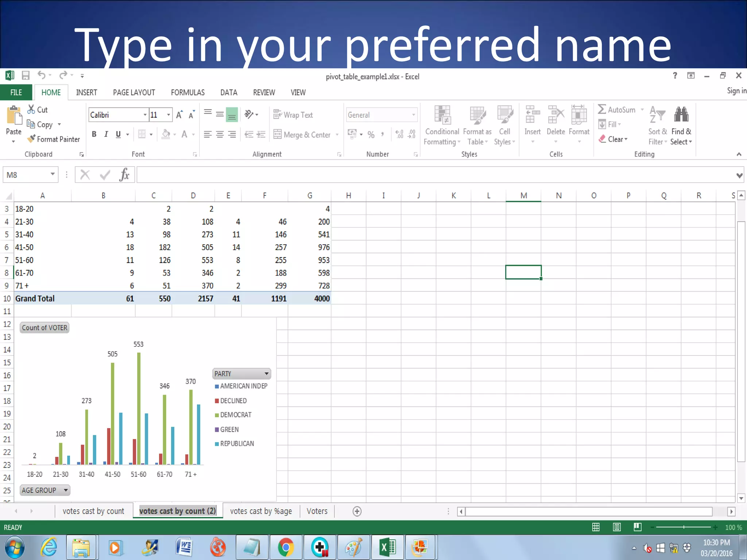Open Cell Styles gallery
Image resolution: width=747 pixels, height=560 pixels.
point(505,126)
